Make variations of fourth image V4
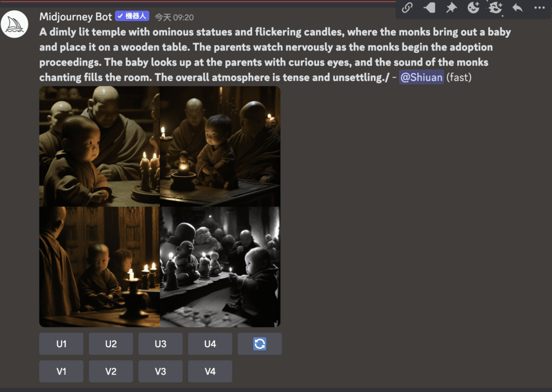The height and width of the screenshot is (392, 552). 210,371
